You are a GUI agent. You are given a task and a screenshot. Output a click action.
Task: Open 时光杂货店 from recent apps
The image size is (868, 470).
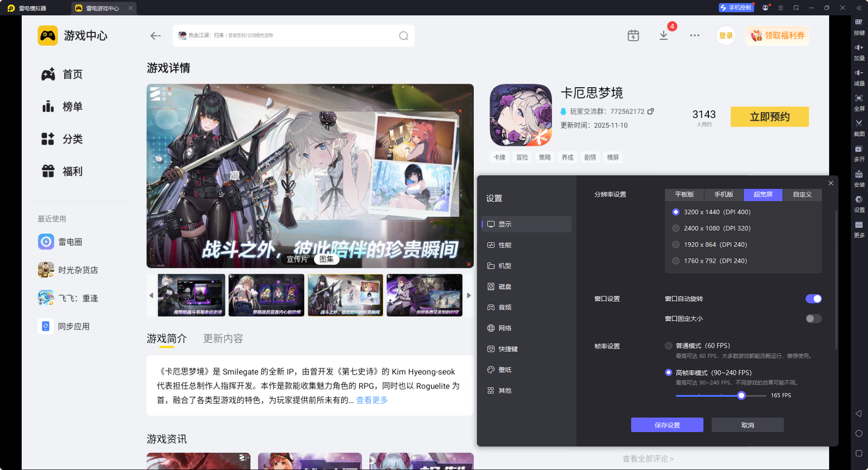point(68,270)
